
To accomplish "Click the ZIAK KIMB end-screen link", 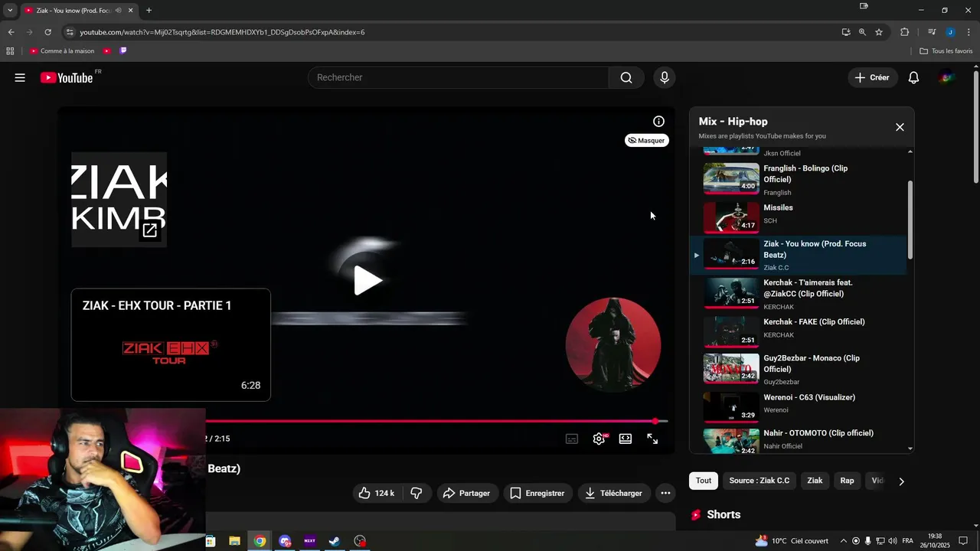I will point(119,199).
